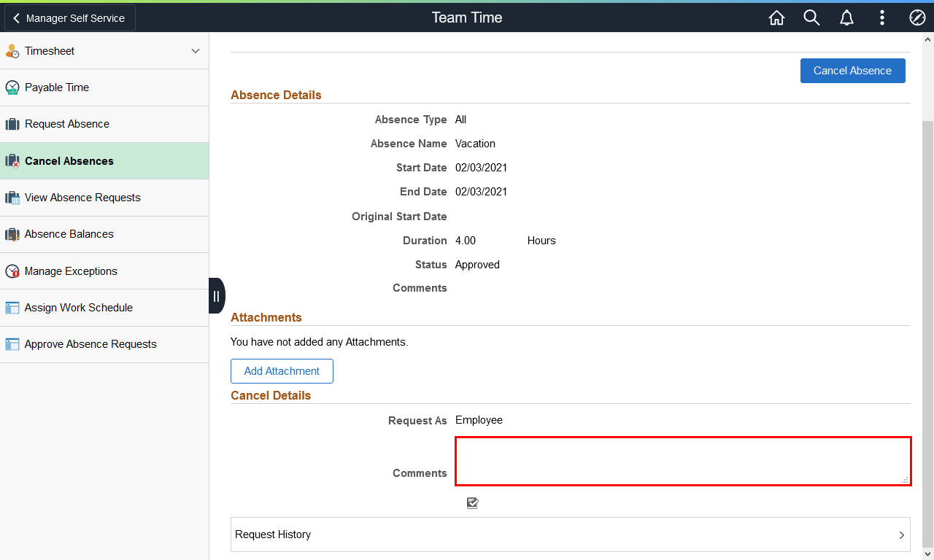This screenshot has width=934, height=560.
Task: Open Assign Work Schedule menu item
Action: 104,308
